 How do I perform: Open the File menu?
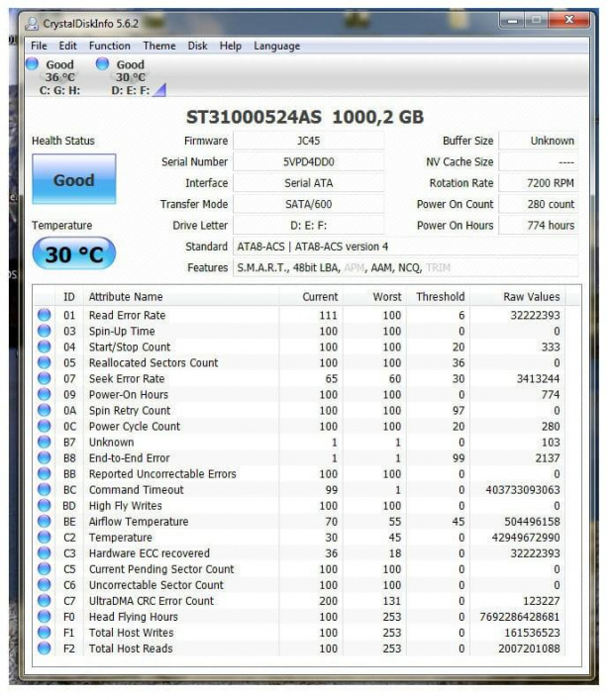pos(39,46)
